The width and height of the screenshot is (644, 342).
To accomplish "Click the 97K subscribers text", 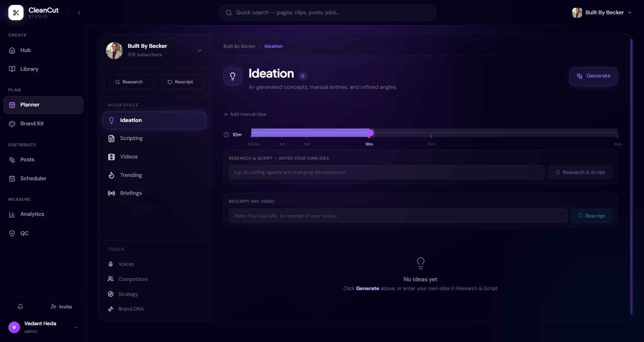I will pyautogui.click(x=145, y=55).
